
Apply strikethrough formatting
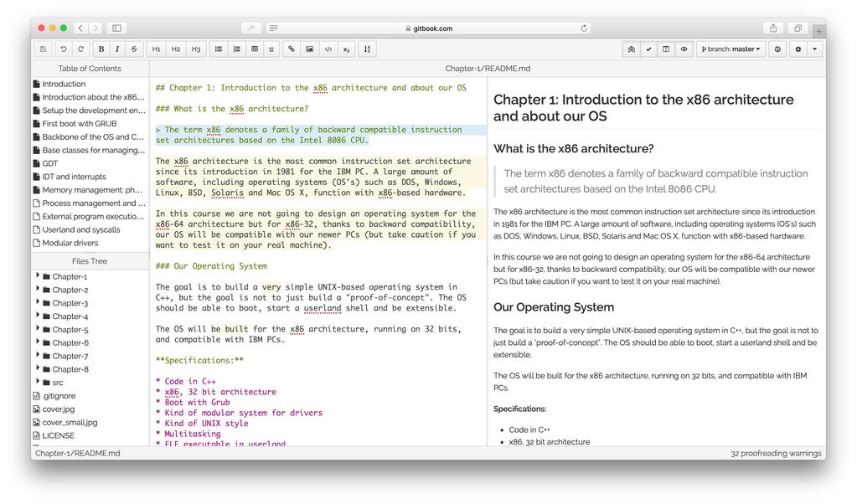134,49
